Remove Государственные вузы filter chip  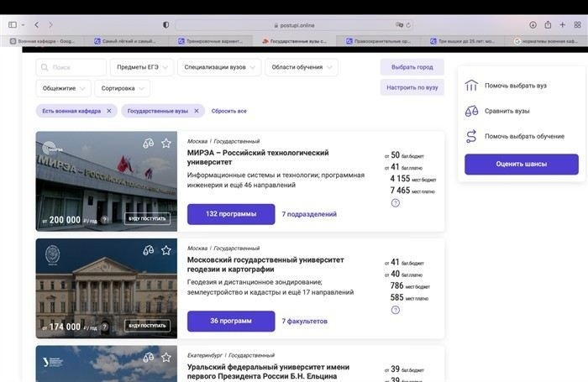(197, 111)
